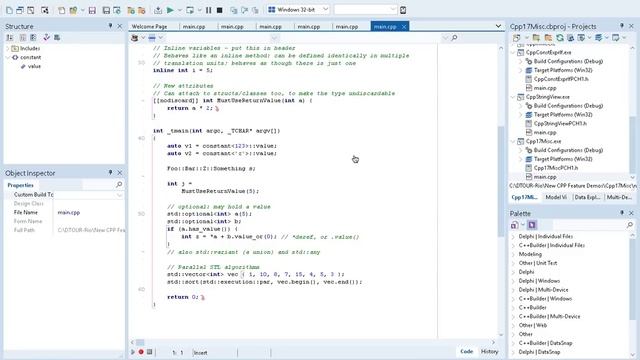
Task: Pin the Projects panel
Action: (622, 26)
